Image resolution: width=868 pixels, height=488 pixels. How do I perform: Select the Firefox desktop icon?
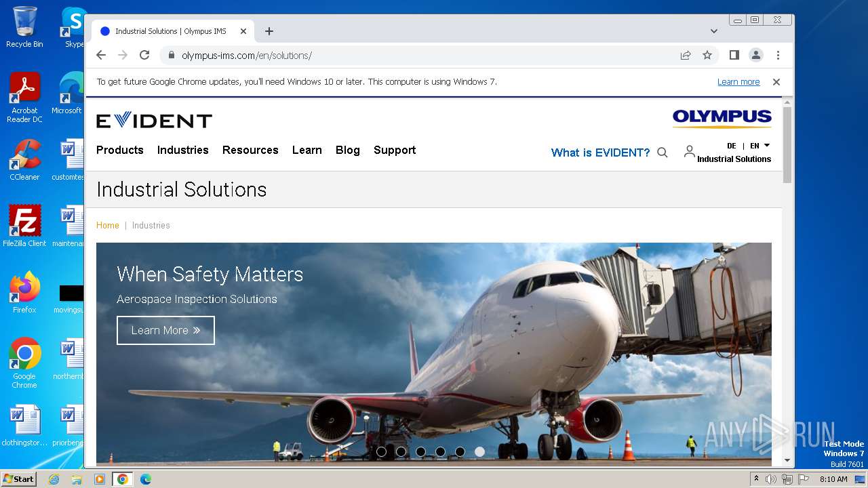coord(24,293)
